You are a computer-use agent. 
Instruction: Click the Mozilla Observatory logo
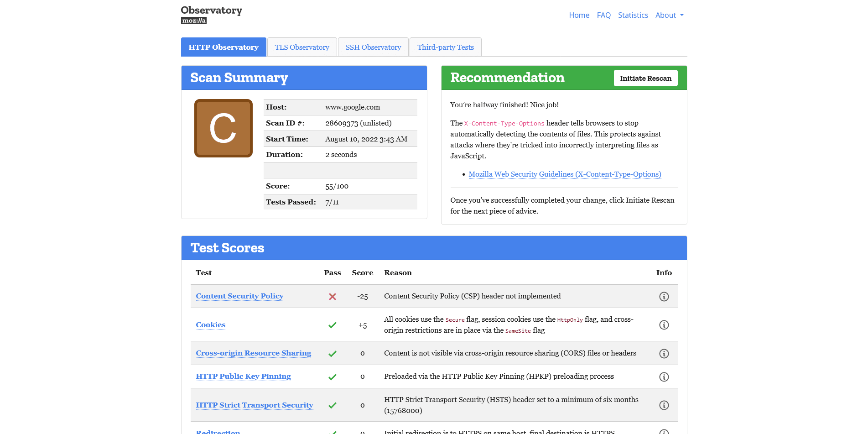click(211, 14)
